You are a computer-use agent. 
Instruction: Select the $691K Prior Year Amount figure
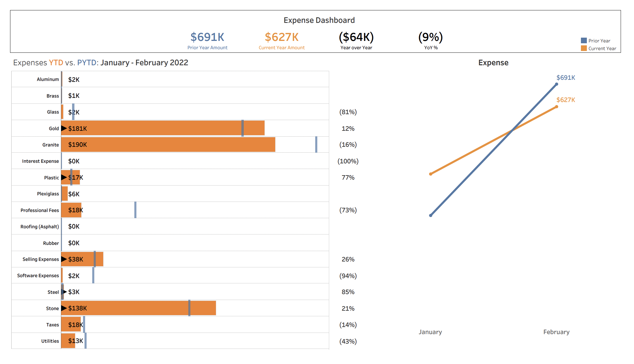tap(207, 37)
